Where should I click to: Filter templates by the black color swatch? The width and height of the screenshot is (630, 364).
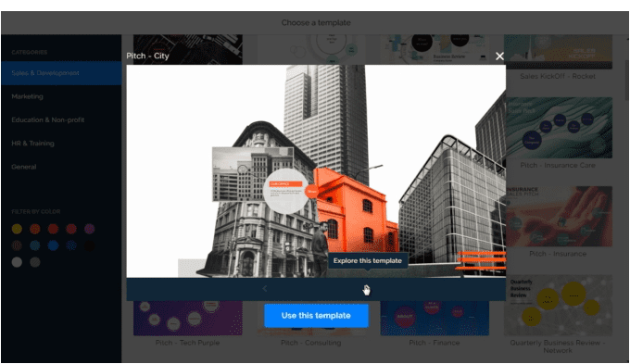click(x=90, y=245)
